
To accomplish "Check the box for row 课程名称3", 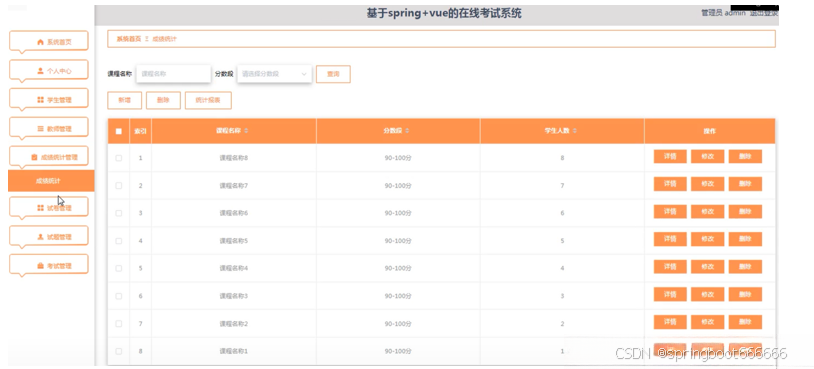I will tap(118, 296).
